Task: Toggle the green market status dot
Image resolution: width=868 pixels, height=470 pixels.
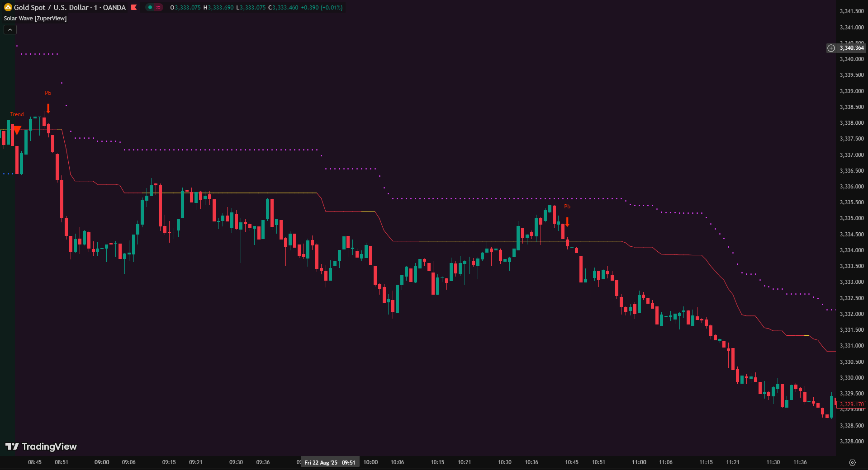Action: [x=150, y=7]
